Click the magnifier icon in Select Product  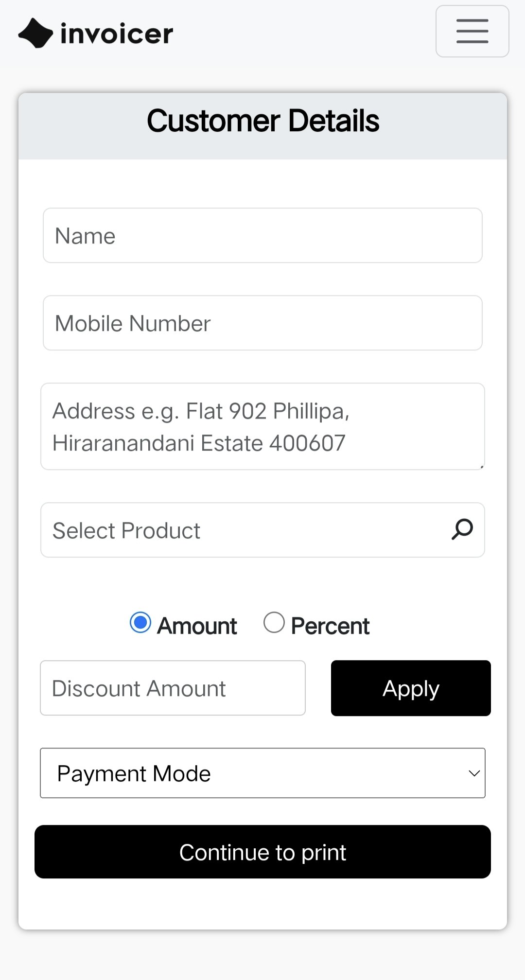(462, 529)
